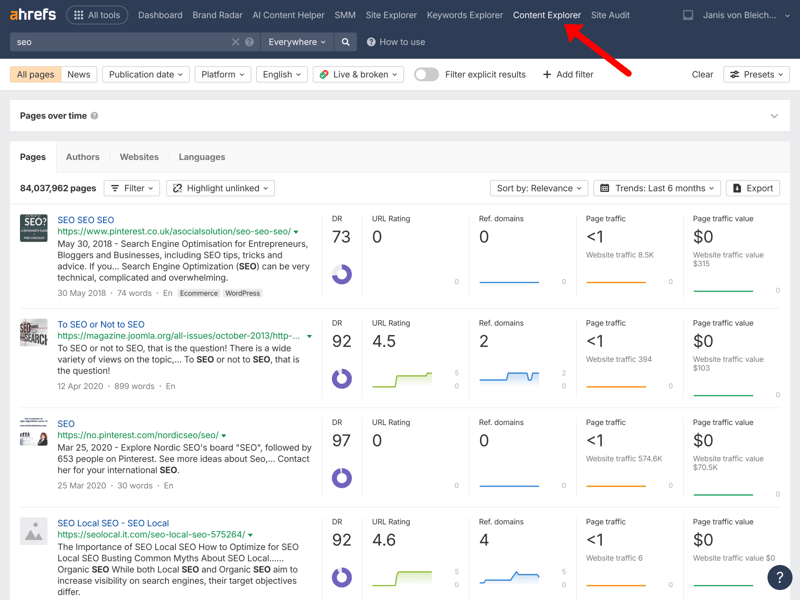Click the seo search input field

(x=120, y=42)
